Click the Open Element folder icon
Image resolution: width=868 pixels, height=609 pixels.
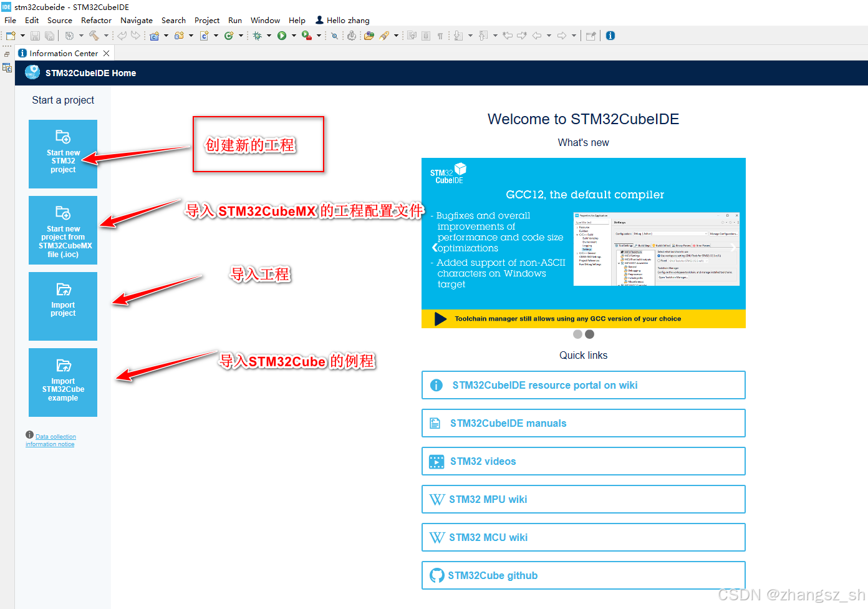point(369,36)
